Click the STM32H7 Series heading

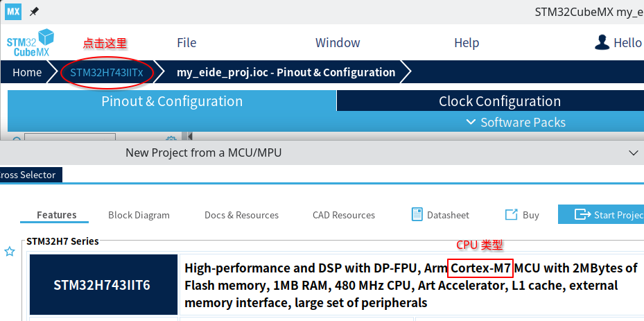pyautogui.click(x=62, y=241)
